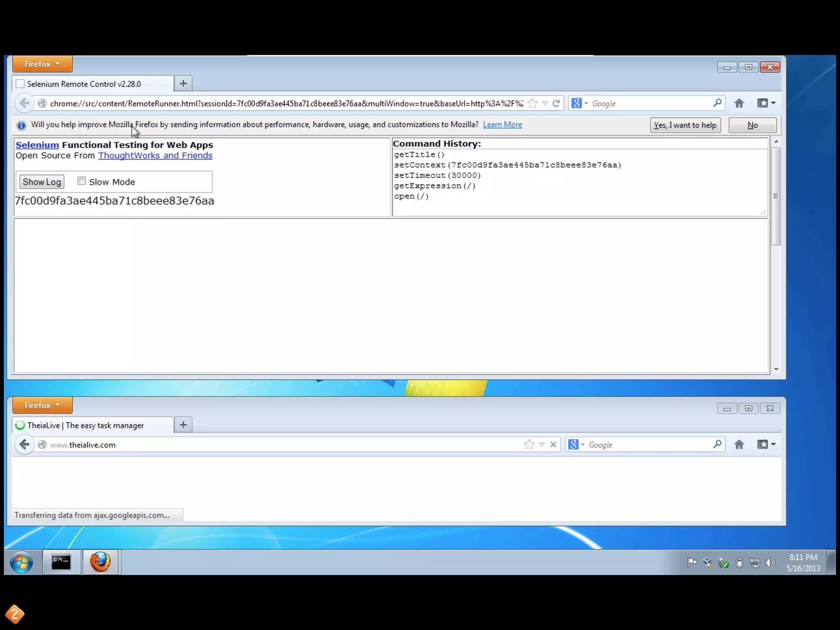
Task: Click Show desktop button at taskbar end
Action: (x=831, y=562)
